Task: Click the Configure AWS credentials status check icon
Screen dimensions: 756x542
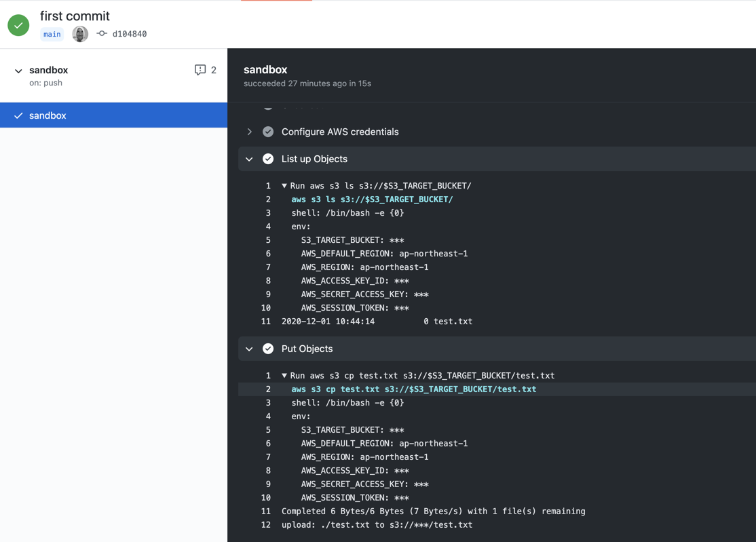Action: point(268,132)
